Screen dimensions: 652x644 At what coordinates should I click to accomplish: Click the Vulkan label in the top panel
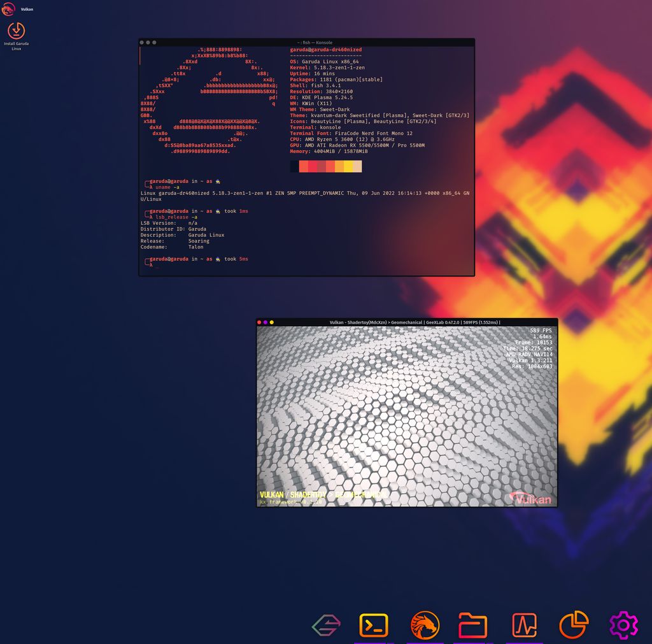click(x=27, y=9)
